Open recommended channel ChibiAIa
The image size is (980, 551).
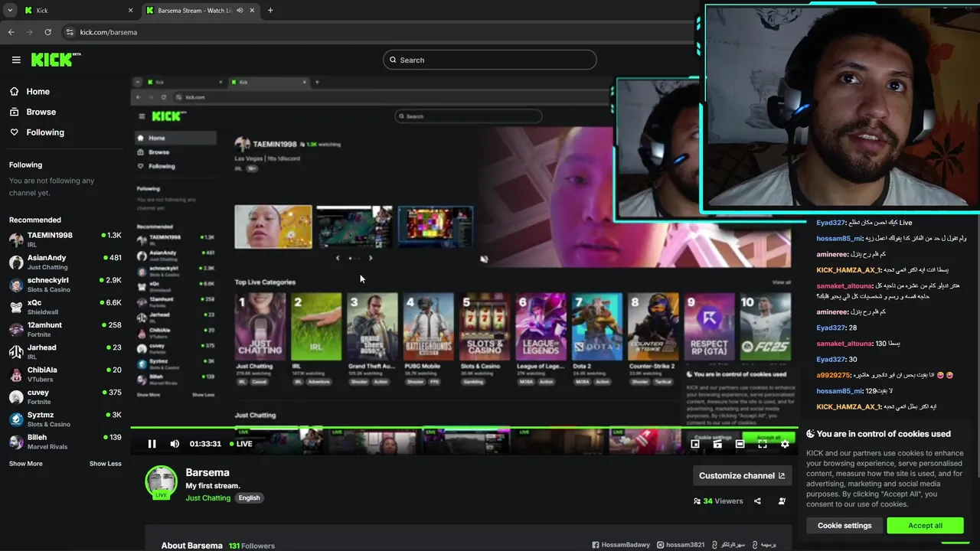65,373
